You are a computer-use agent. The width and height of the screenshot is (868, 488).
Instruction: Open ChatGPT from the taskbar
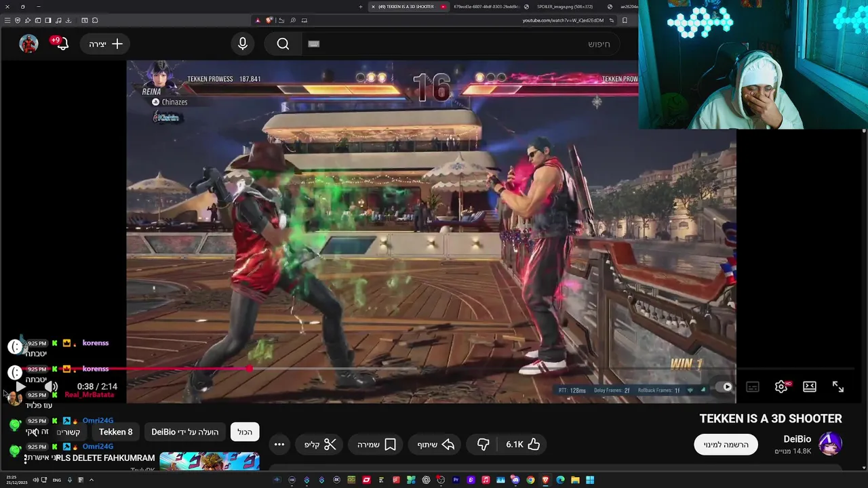click(x=426, y=481)
